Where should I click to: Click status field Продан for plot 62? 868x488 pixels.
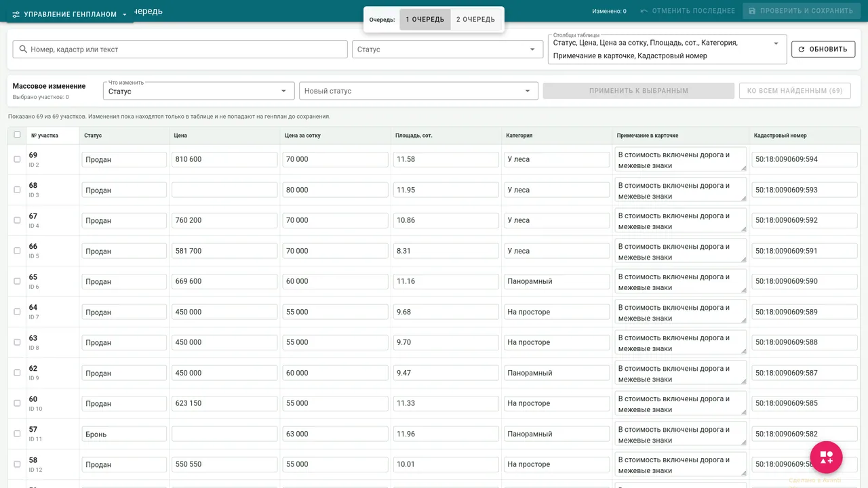point(124,373)
